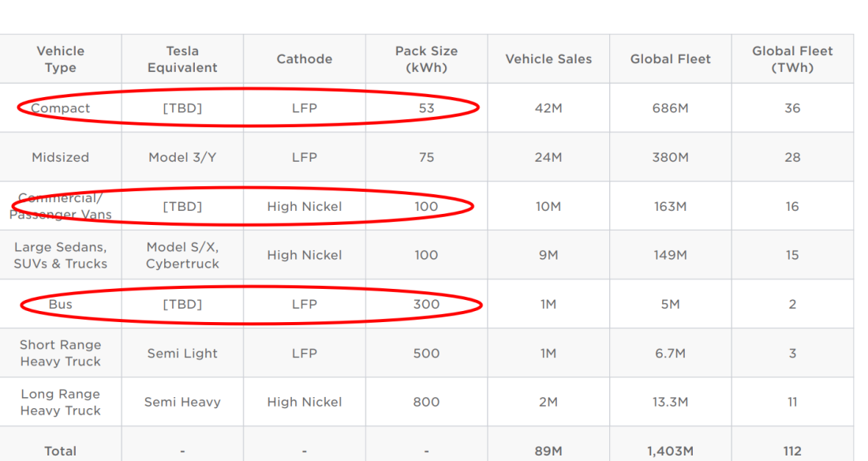The image size is (868, 461).
Task: Click the 300 pack size value
Action: 426,304
